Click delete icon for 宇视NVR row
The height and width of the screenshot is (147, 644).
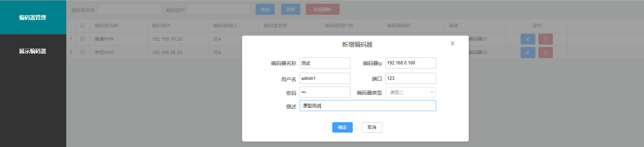pyautogui.click(x=545, y=53)
